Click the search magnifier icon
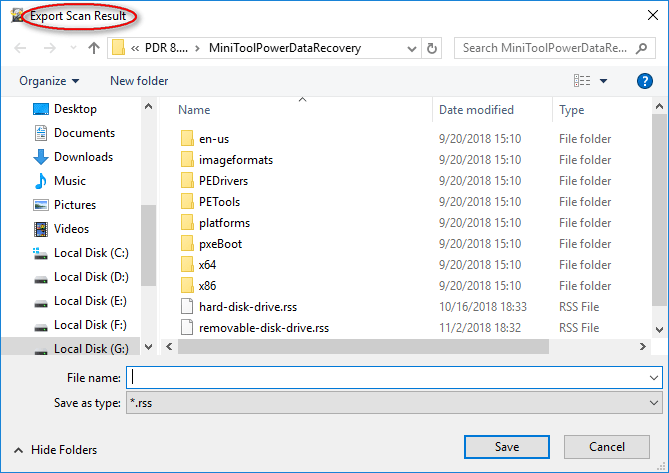 coord(641,48)
